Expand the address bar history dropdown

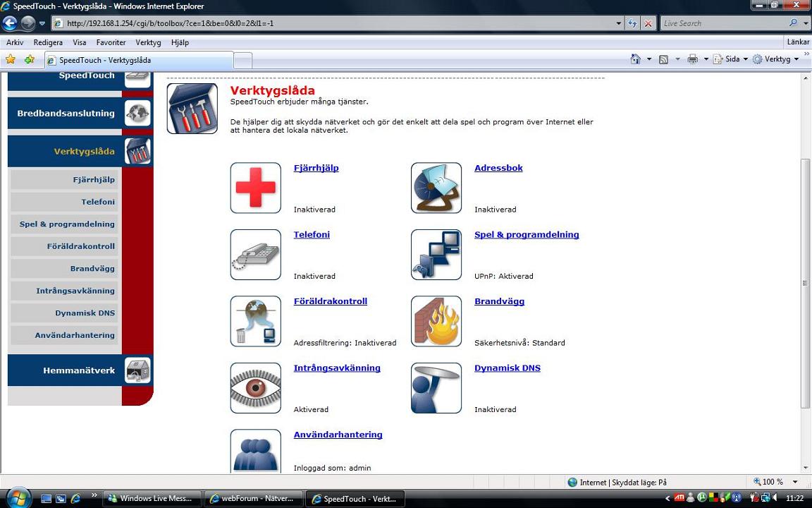click(x=618, y=23)
